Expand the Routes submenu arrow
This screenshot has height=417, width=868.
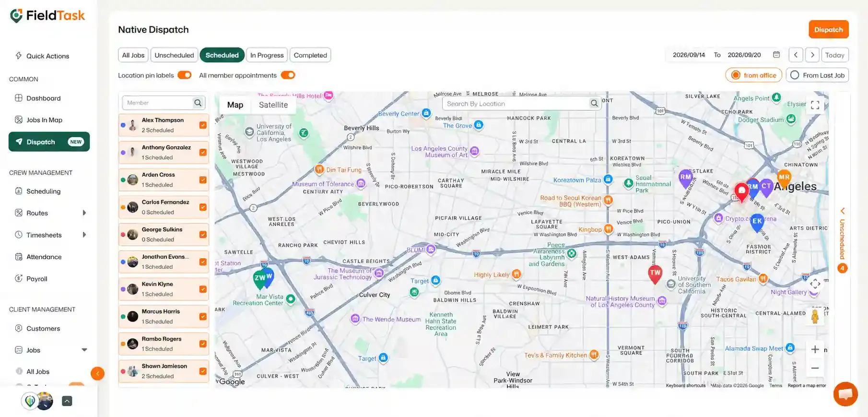point(84,213)
